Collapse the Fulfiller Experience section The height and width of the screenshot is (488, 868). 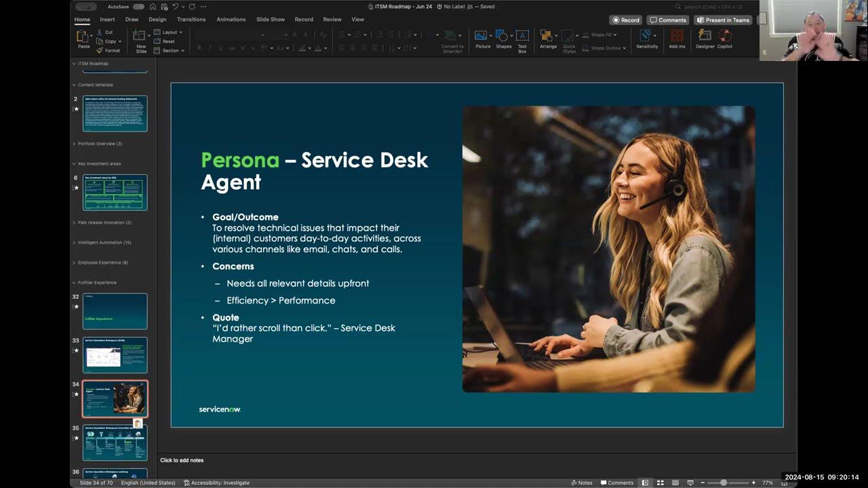pyautogui.click(x=73, y=283)
